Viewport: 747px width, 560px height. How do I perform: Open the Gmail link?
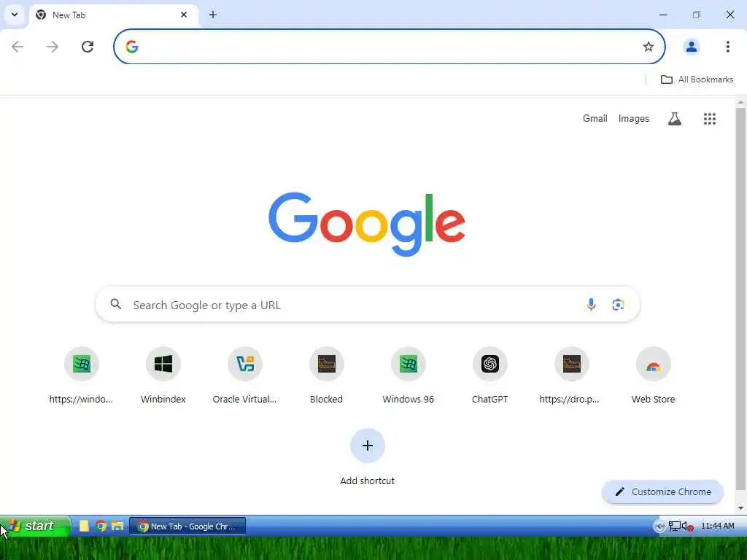coord(595,119)
